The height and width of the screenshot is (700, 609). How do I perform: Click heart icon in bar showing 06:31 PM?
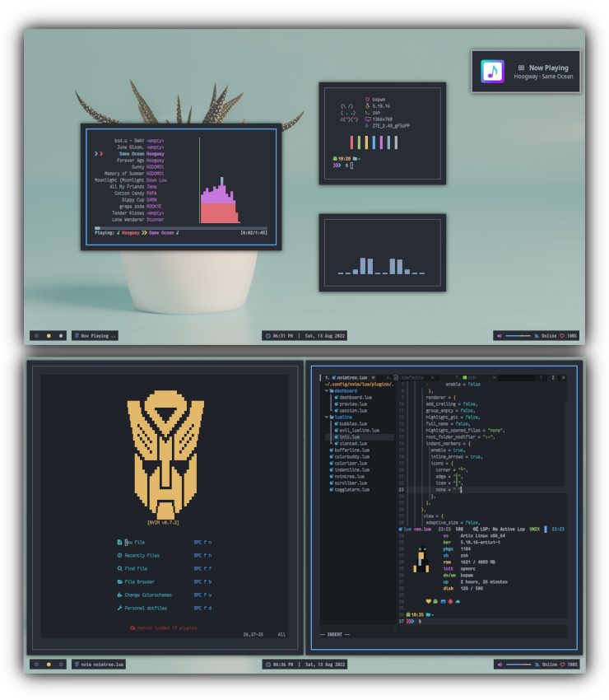click(x=562, y=336)
